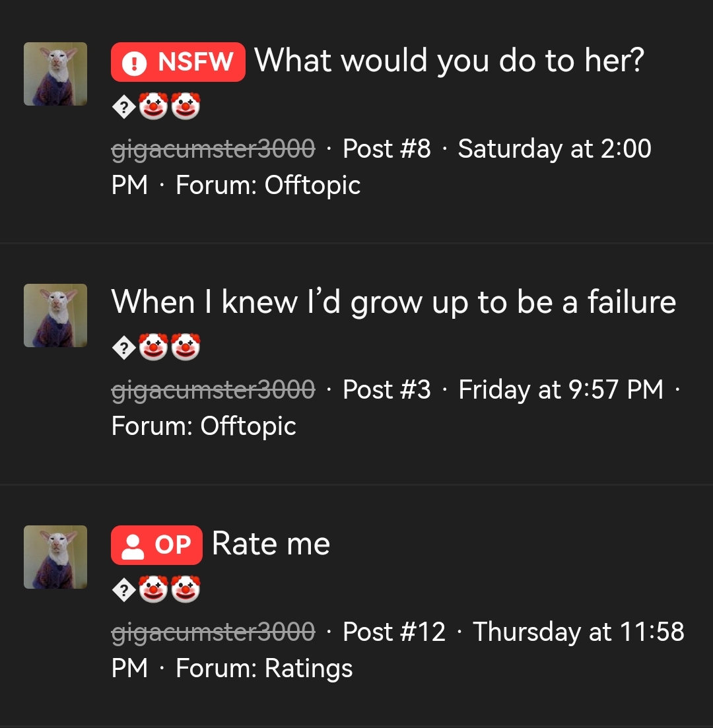Open the avatar beside the Rate me post
Viewport: 713px width, 728px height.
[55, 557]
